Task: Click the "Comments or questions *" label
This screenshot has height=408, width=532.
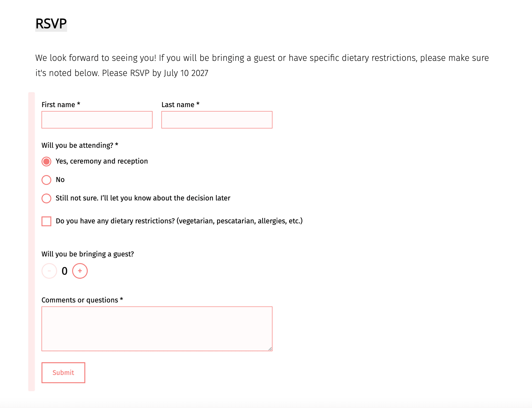Action: point(82,300)
